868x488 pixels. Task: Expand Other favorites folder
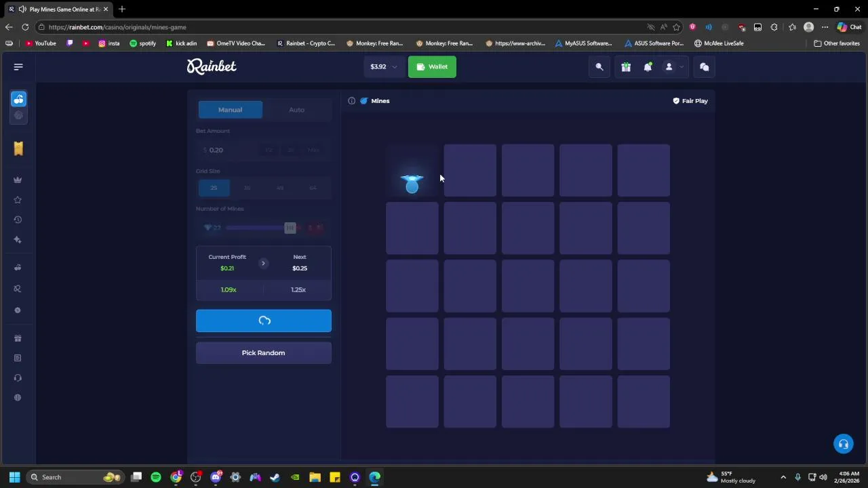click(837, 43)
